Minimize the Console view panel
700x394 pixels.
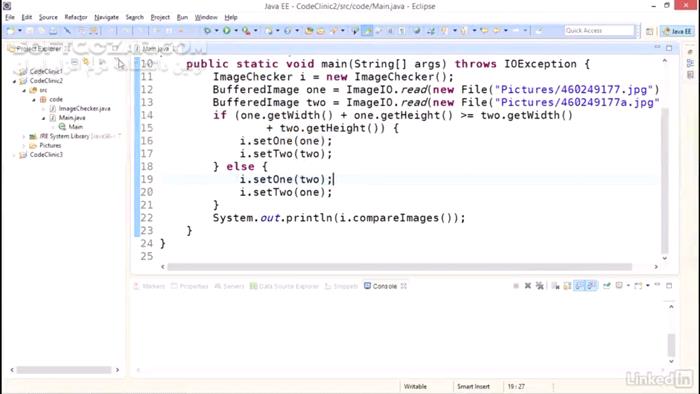pyautogui.click(x=657, y=285)
